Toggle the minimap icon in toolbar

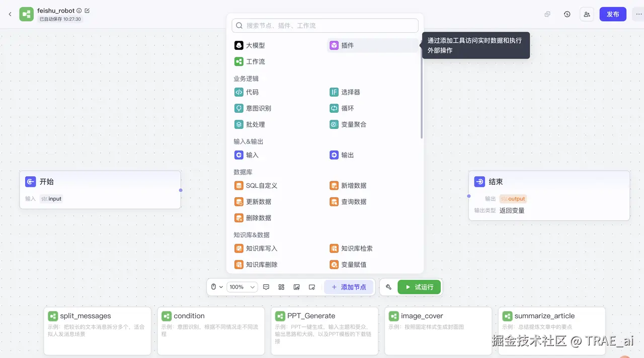(312, 287)
